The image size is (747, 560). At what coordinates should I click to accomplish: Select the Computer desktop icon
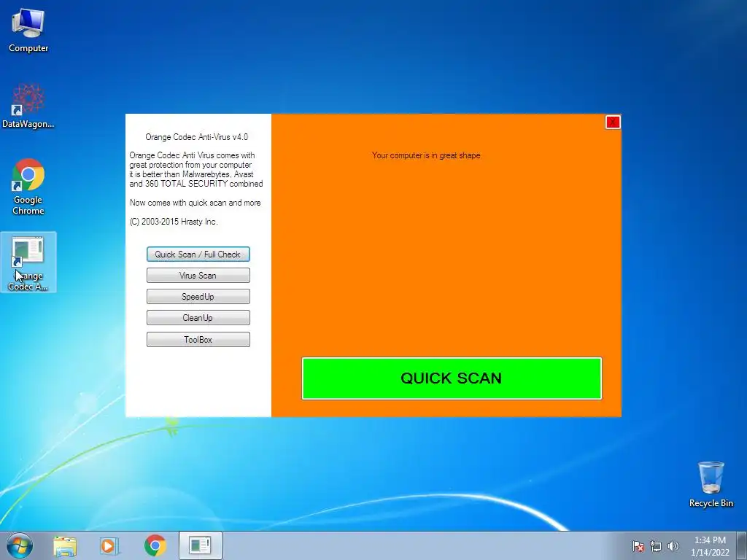tap(28, 30)
